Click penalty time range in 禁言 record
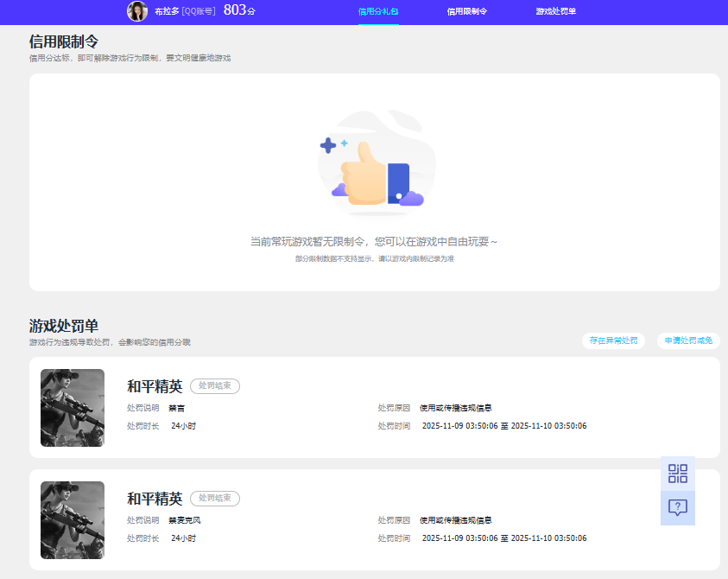The height and width of the screenshot is (579, 728). [x=504, y=426]
